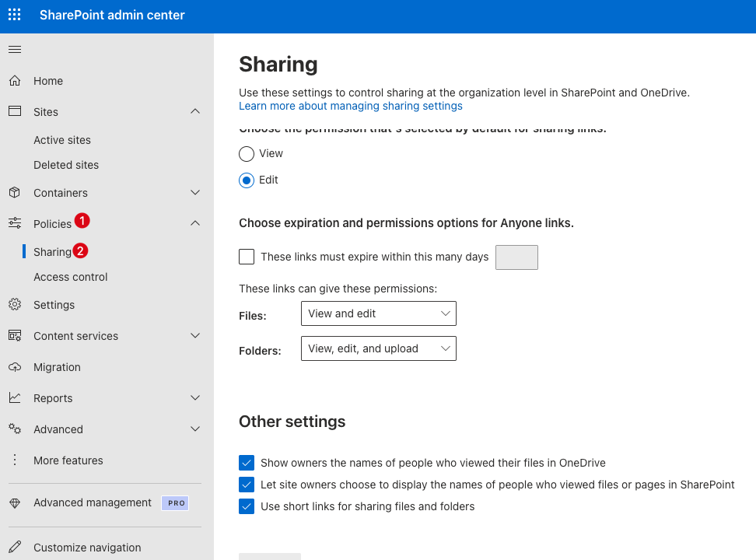Click SharePoint admin center title
756x560 pixels.
[112, 15]
